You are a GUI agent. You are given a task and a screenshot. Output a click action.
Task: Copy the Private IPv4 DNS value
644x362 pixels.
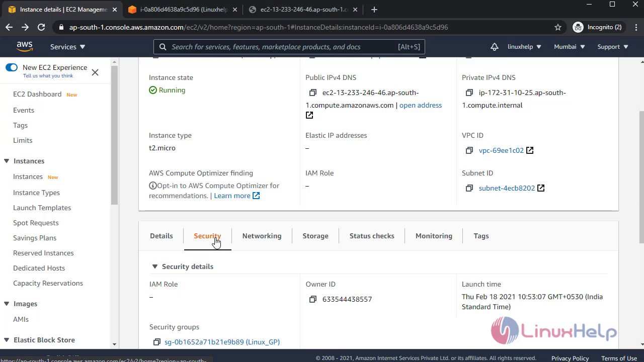(469, 93)
